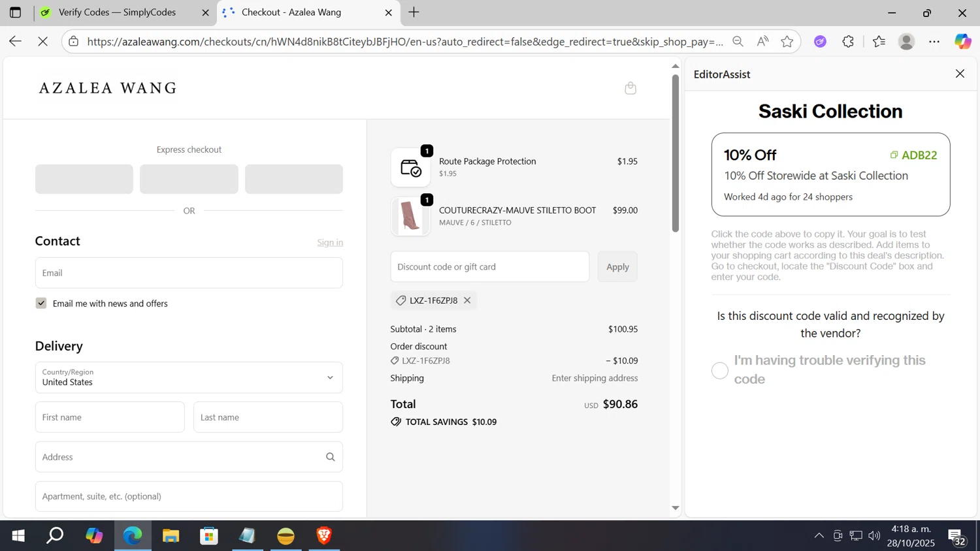The image size is (980, 551).
Task: Open Copilot app in the taskbar
Action: 94,536
